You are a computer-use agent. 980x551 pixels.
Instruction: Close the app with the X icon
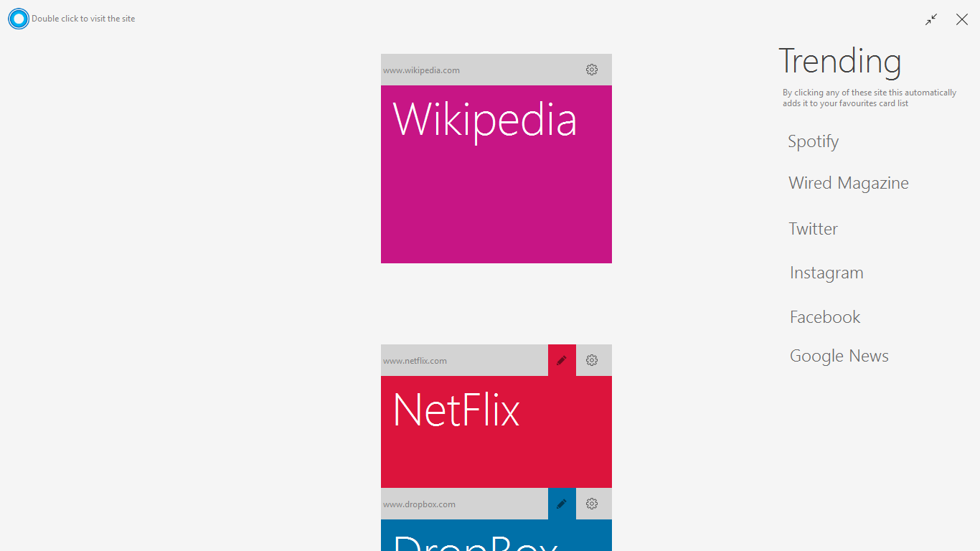962,19
